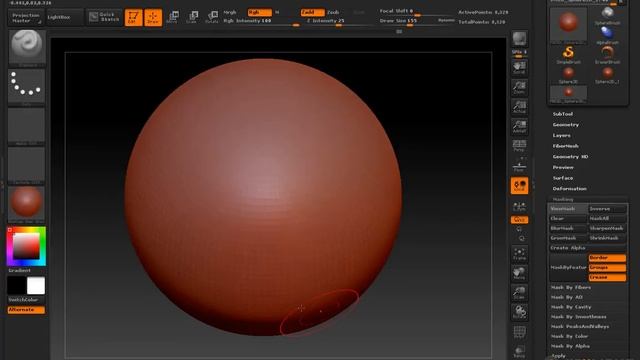Click the Scroll document icon
This screenshot has width=640, height=360.
point(520,67)
